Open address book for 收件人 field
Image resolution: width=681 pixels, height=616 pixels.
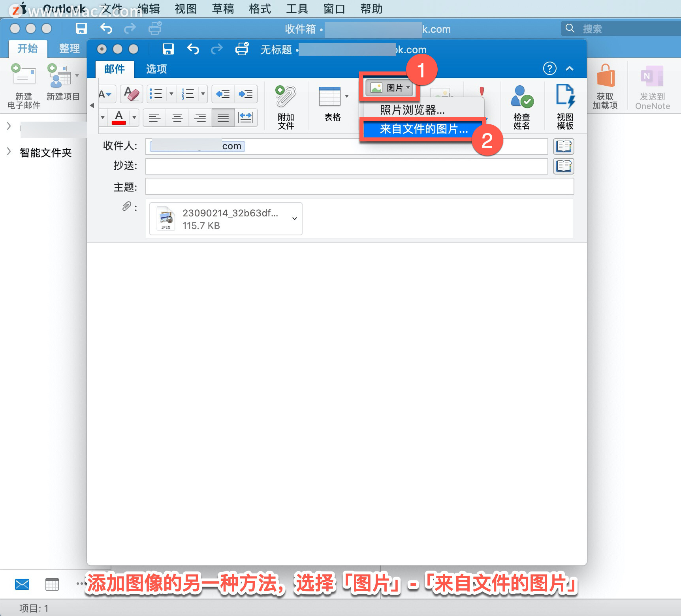point(564,146)
